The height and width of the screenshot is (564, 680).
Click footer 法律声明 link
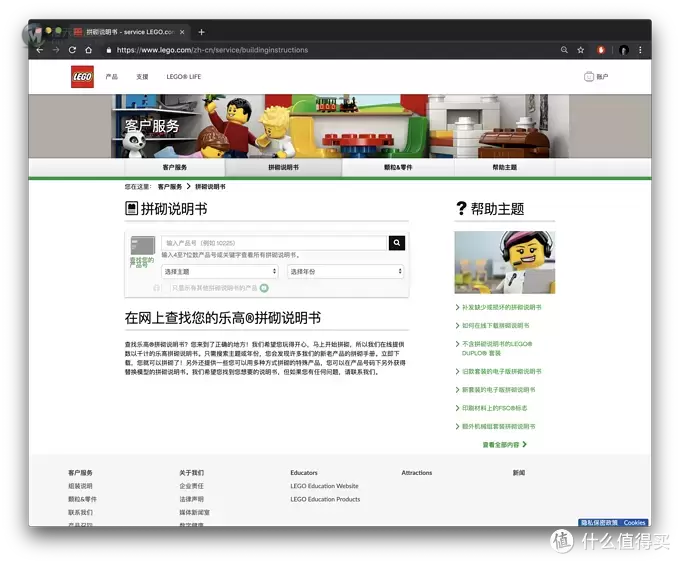(192, 499)
